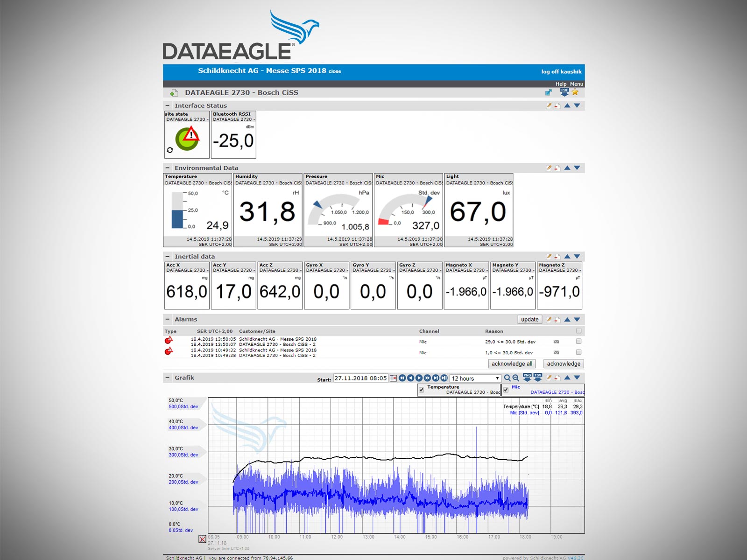The height and width of the screenshot is (560, 747).
Task: Jump the graph back with the rewind button
Action: (x=402, y=378)
